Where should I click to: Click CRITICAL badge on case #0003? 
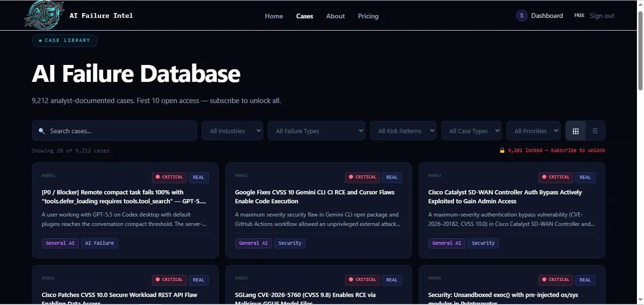pyautogui.click(x=556, y=177)
